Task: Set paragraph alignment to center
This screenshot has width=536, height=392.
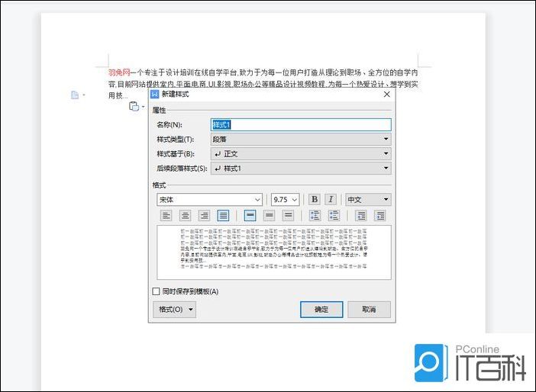Action: pos(185,216)
